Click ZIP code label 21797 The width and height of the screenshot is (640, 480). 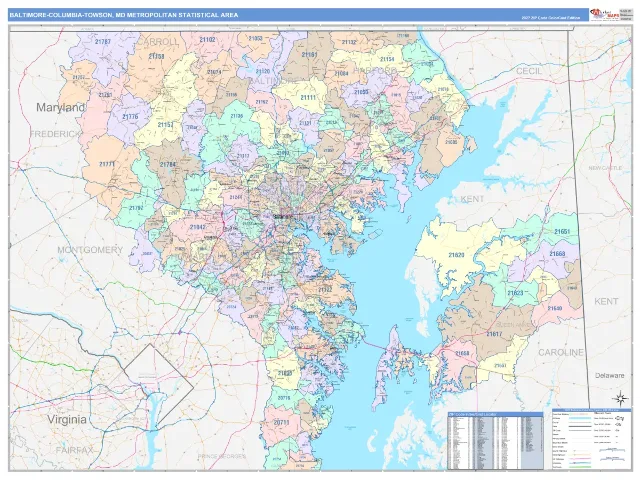pos(136,208)
